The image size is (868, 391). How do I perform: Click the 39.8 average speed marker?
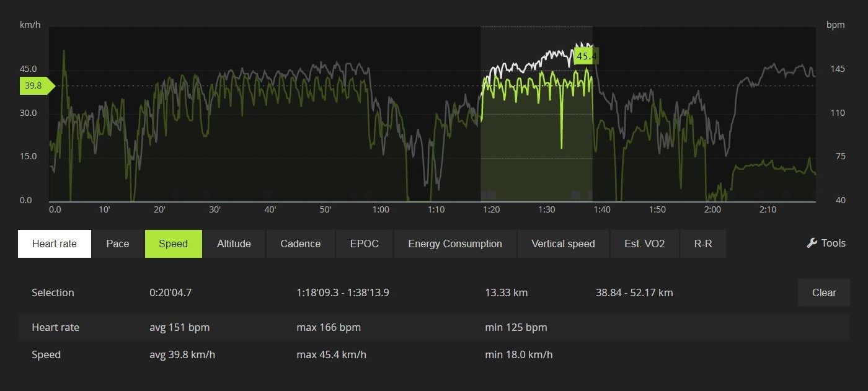[35, 86]
